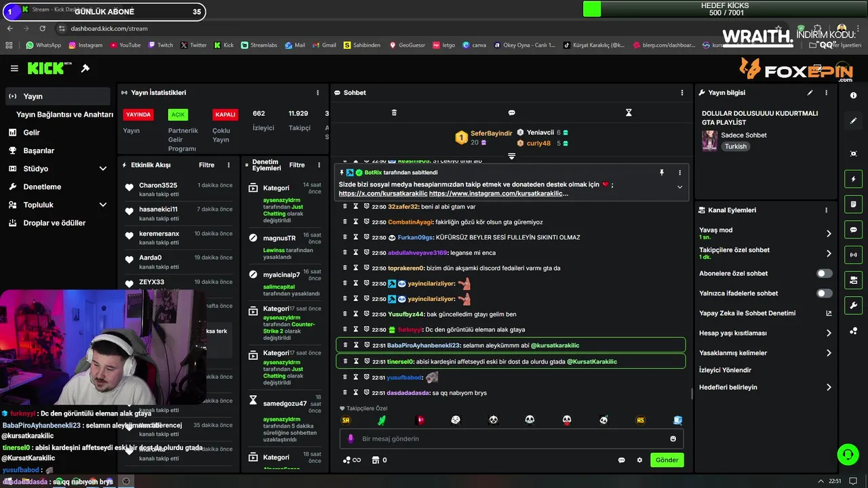This screenshot has width=868, height=488.
Task: Click username SeferBayindir in leaderboard
Action: (491, 134)
